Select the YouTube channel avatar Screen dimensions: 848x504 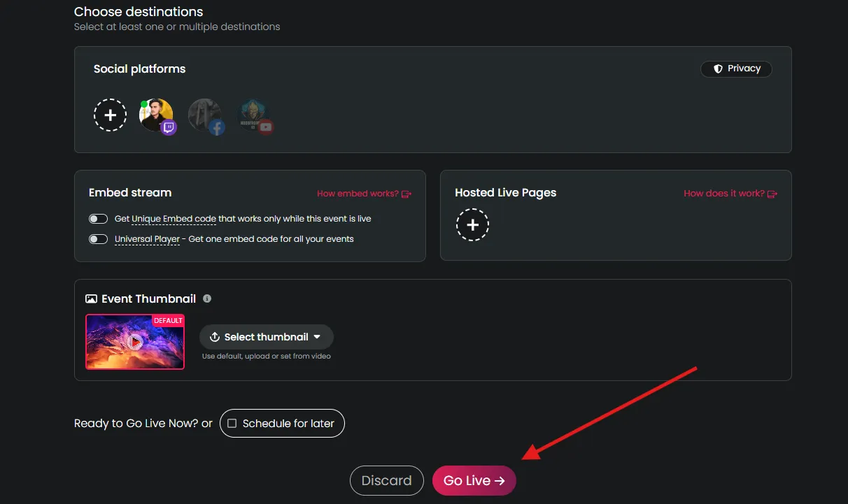tap(254, 115)
